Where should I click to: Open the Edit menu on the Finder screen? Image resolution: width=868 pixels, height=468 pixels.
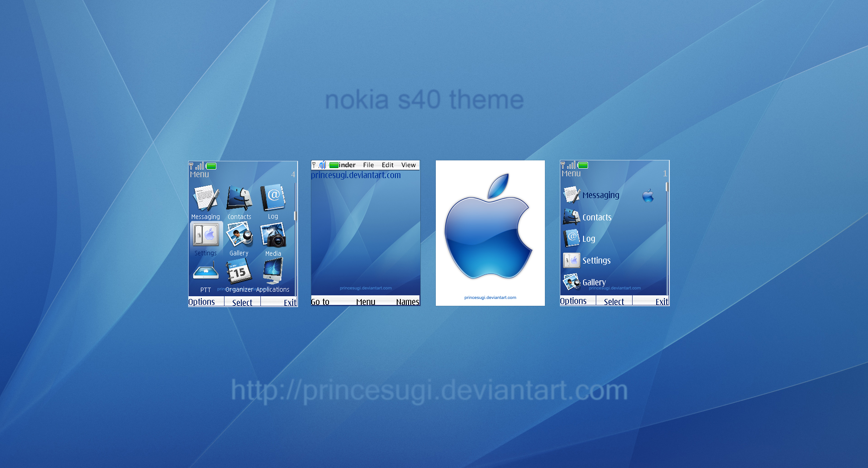click(387, 165)
